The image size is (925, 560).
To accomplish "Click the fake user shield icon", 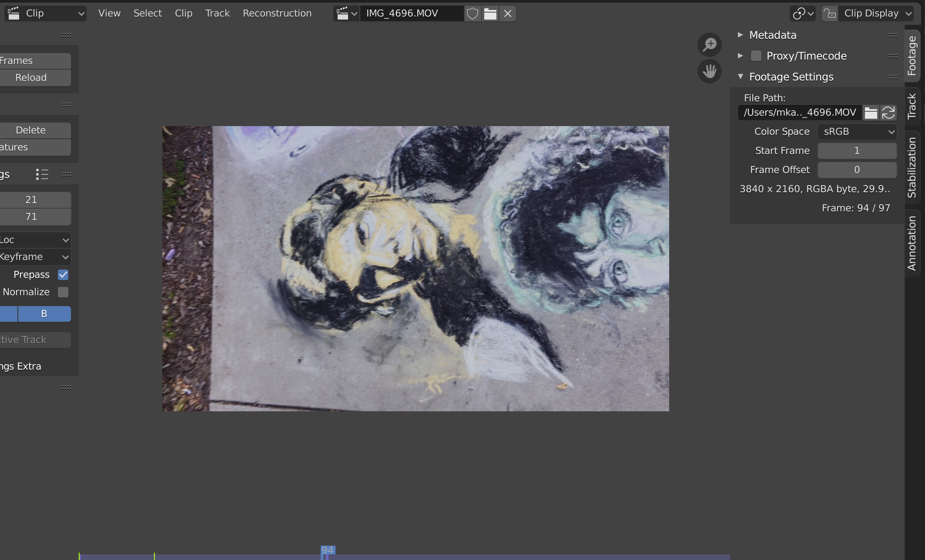I will (473, 13).
